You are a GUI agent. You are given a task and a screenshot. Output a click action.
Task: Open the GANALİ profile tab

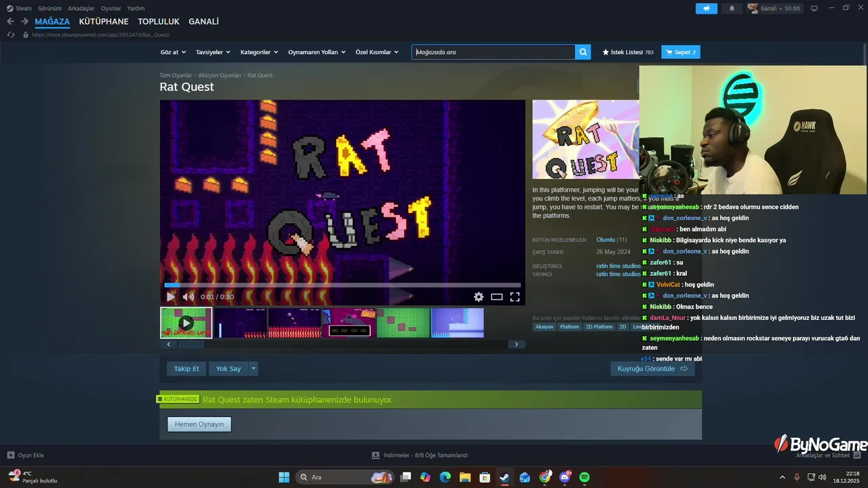coord(203,22)
